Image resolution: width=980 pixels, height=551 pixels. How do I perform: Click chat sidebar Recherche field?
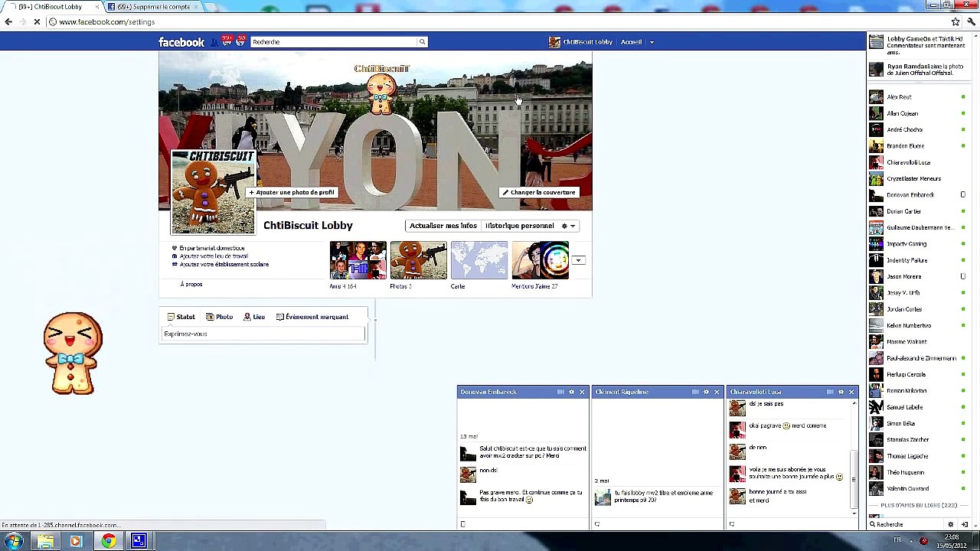click(906, 524)
